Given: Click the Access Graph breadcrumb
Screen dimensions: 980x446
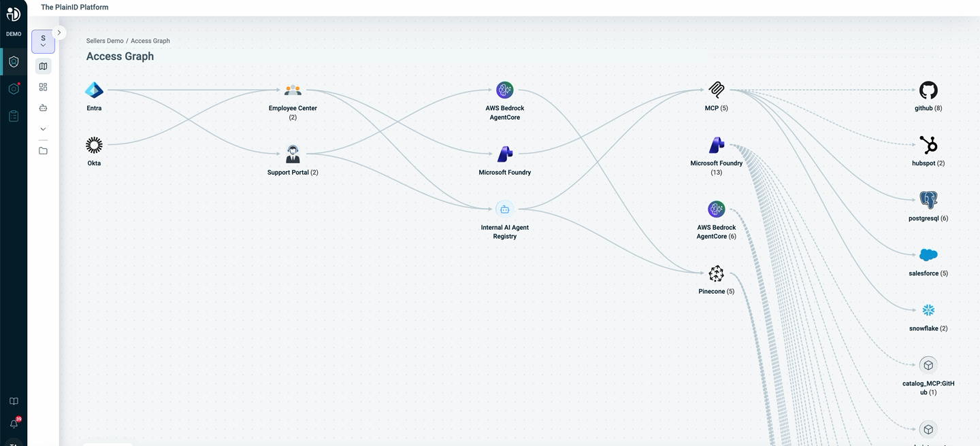Looking at the screenshot, I should click(x=150, y=41).
